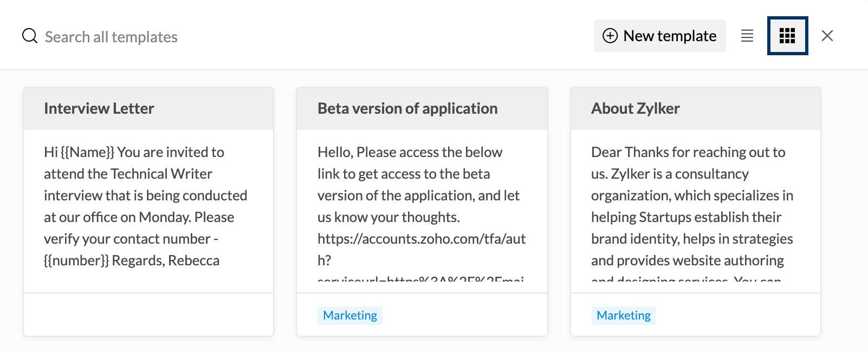868x352 pixels.
Task: Select the grid view icon
Action: (787, 36)
